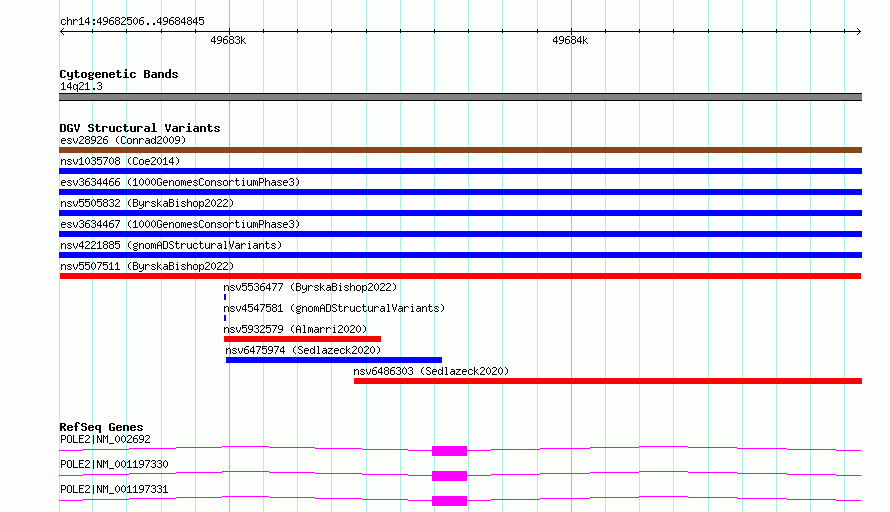Click the 'DGV Structural Variants' track title
Viewport: 890px width, 512px height.
point(140,128)
